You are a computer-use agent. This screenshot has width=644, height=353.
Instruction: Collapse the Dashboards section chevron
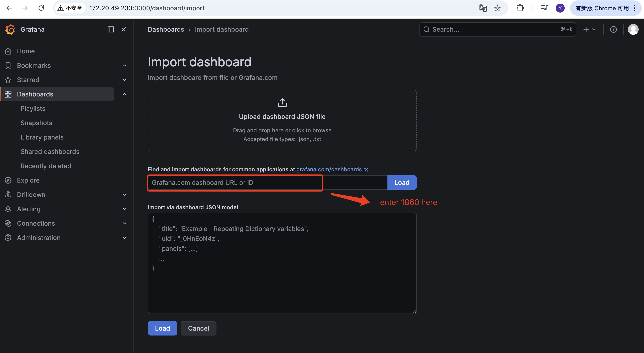coord(125,94)
